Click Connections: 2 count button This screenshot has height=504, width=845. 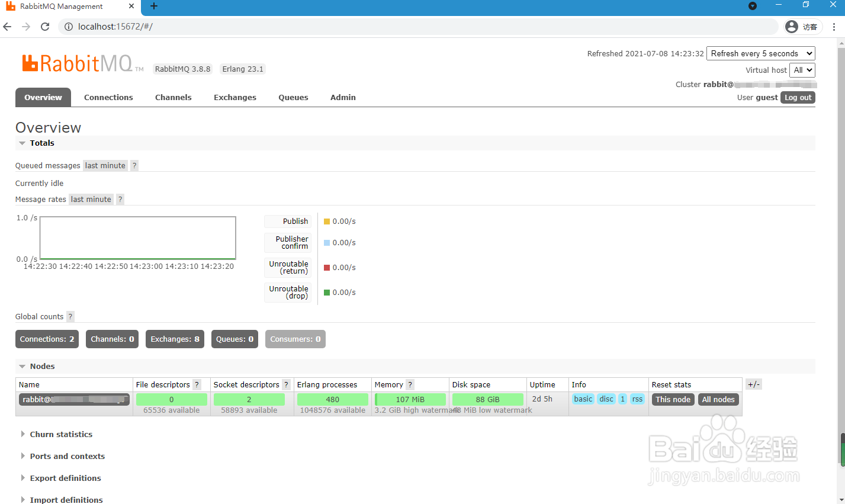pos(47,339)
